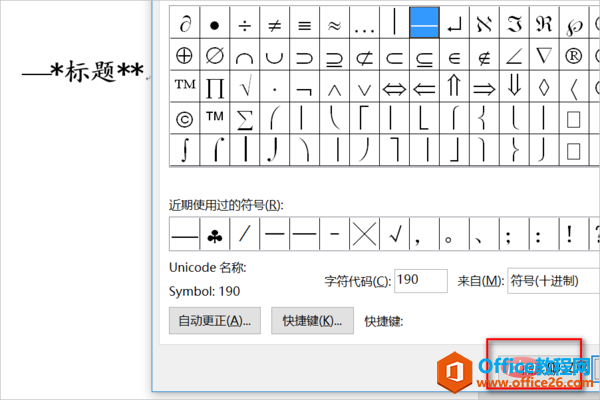Choose the fraktur ℑ imaginary-part symbol
600x400 pixels.
pos(514,22)
